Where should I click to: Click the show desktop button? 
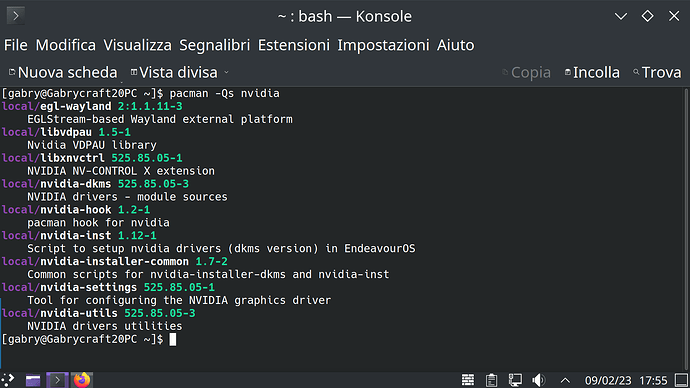[682, 380]
